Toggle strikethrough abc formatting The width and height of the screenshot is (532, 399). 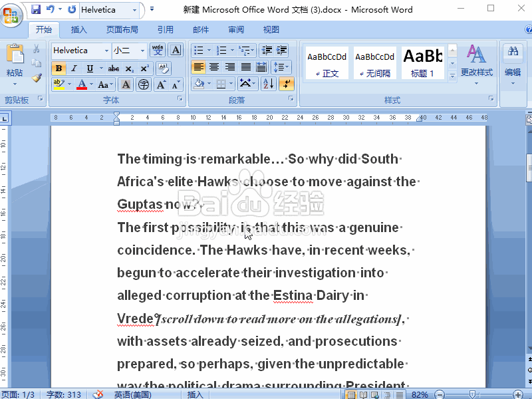(113, 68)
